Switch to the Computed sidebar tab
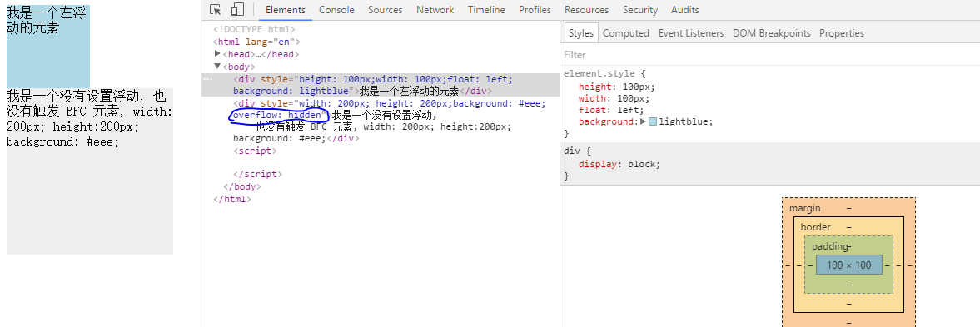 point(625,33)
